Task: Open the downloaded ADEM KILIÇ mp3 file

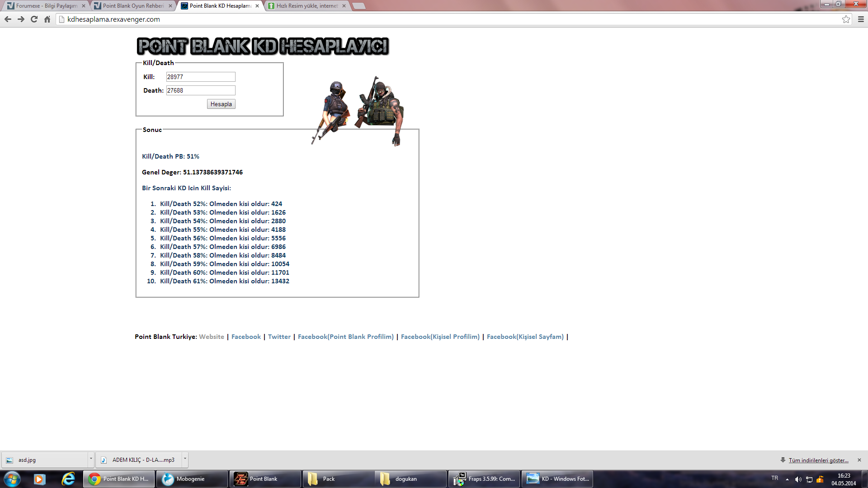Action: (x=139, y=460)
